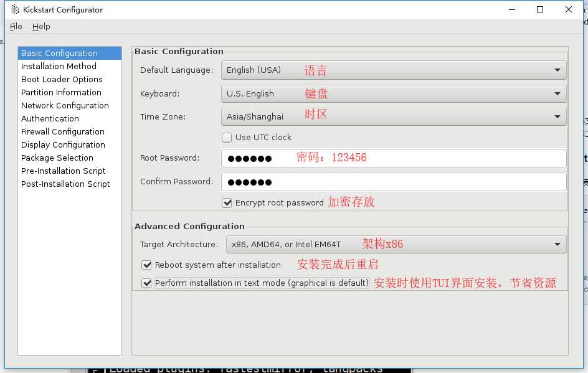The height and width of the screenshot is (373, 588).
Task: Toggle Perform installation in text mode
Action: coord(146,283)
